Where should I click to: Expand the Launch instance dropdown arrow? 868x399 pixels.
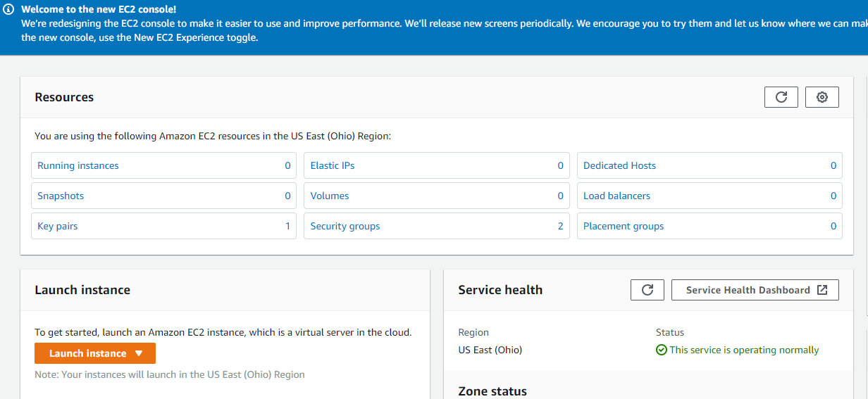click(x=139, y=353)
